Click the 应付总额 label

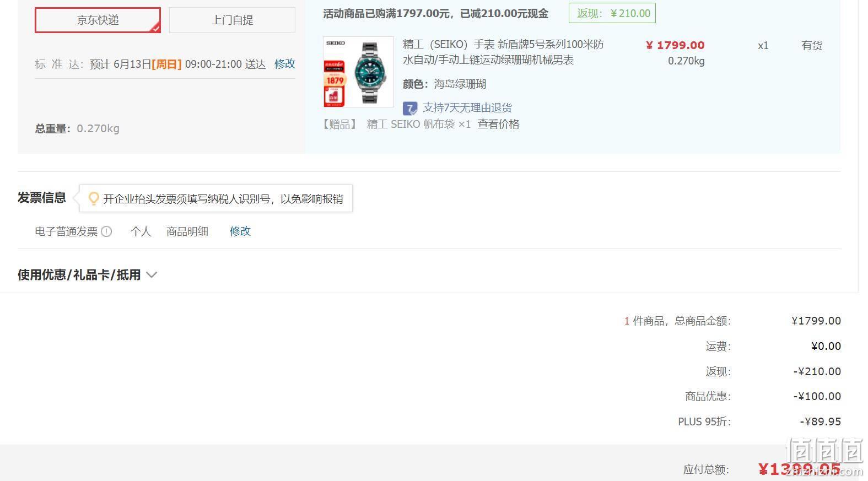coord(706,469)
